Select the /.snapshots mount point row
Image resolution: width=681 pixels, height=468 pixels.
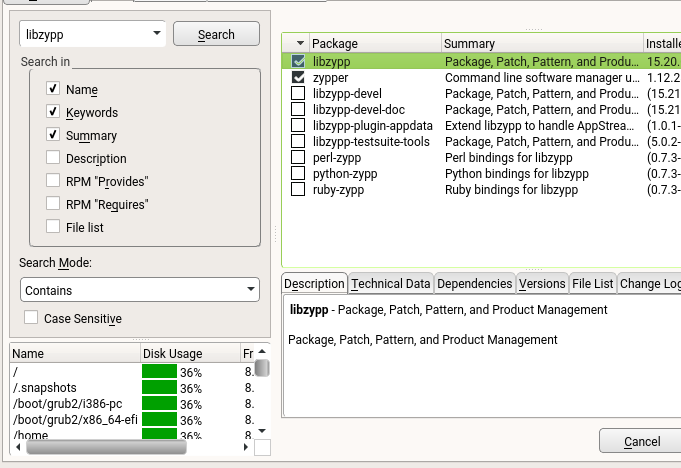pyautogui.click(x=132, y=388)
